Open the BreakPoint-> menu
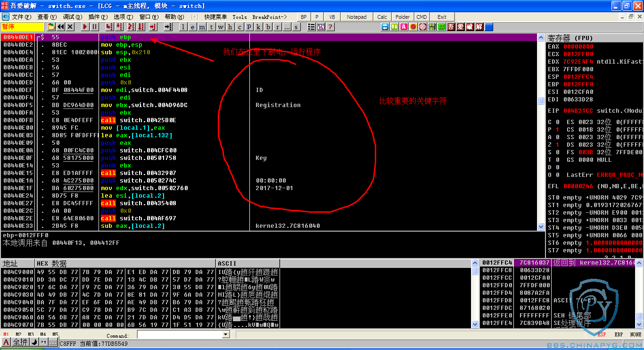This screenshot has width=644, height=350. 270,17
